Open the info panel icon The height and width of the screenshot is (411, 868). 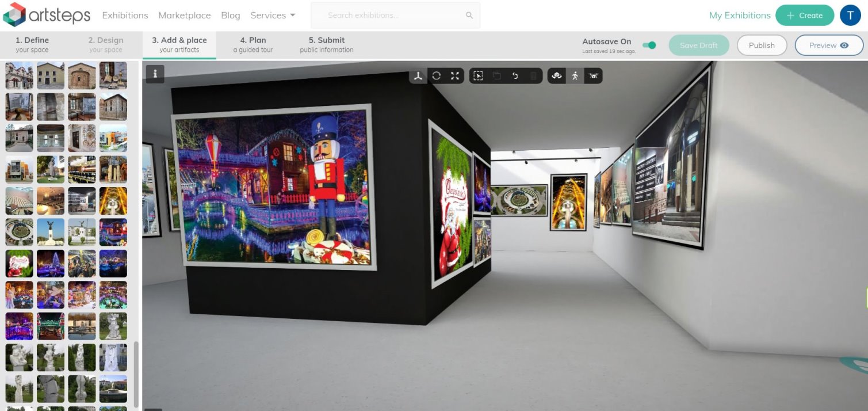[155, 73]
